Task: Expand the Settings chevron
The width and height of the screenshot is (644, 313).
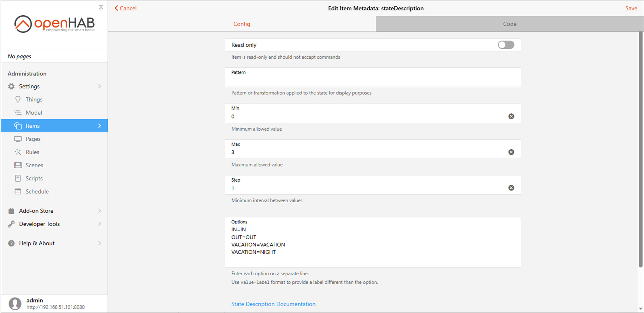Action: 99,86
